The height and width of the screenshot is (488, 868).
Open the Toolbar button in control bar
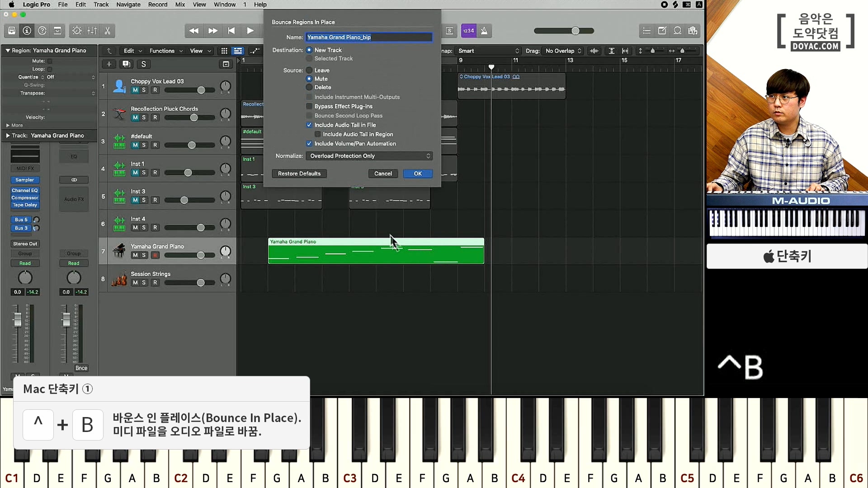coord(57,31)
